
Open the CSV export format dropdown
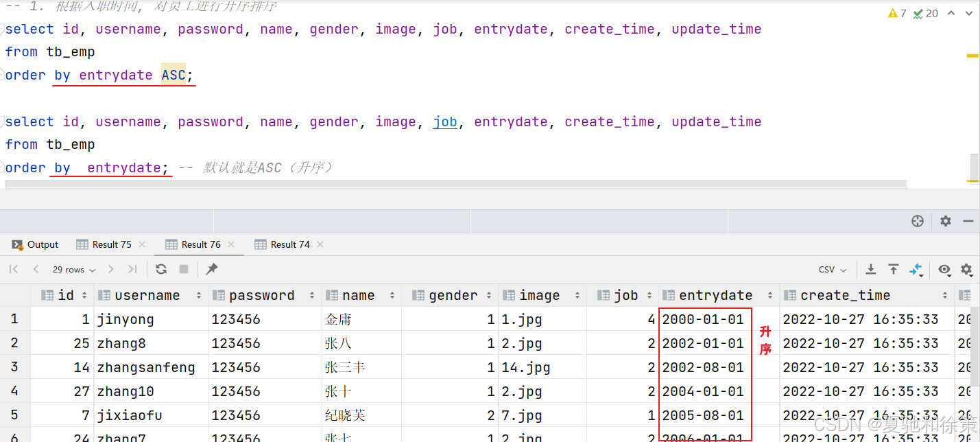click(833, 270)
